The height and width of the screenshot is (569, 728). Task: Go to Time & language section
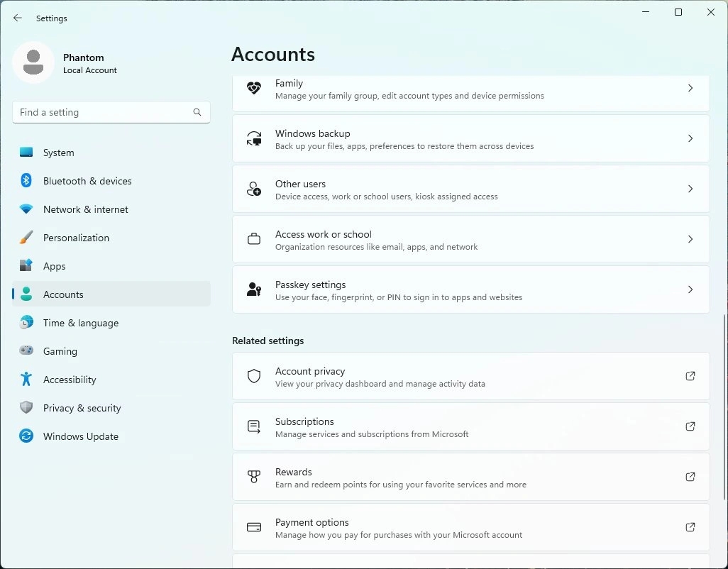click(80, 323)
